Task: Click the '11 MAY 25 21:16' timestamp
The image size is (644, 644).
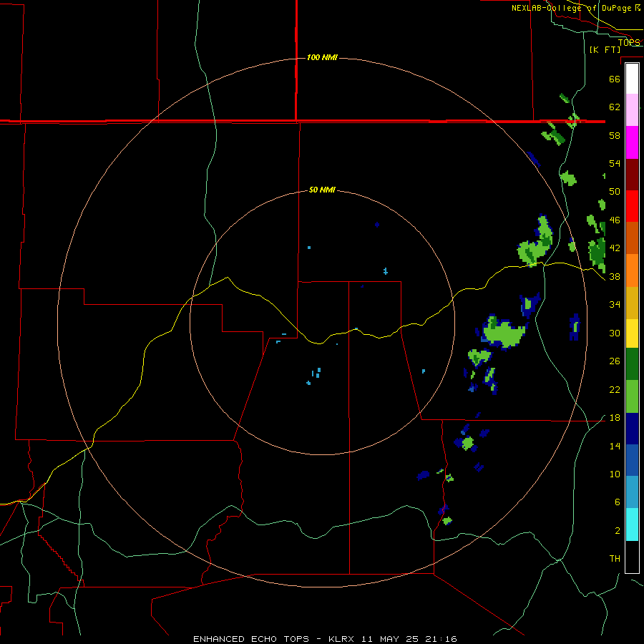Action: point(409,639)
